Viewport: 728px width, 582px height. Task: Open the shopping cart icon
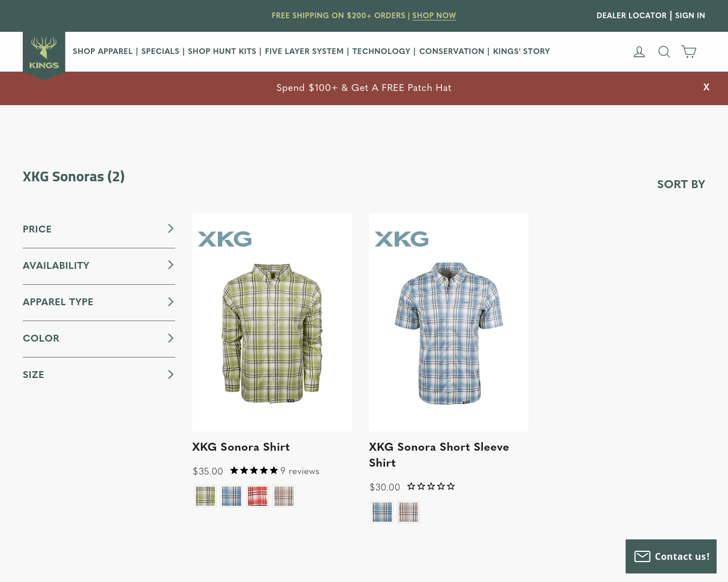pos(689,52)
